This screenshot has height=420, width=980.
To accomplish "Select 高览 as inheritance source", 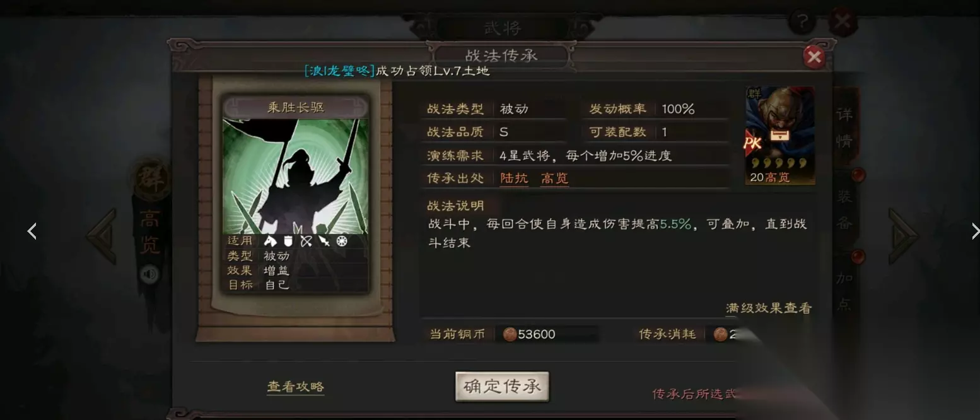I will [x=554, y=178].
